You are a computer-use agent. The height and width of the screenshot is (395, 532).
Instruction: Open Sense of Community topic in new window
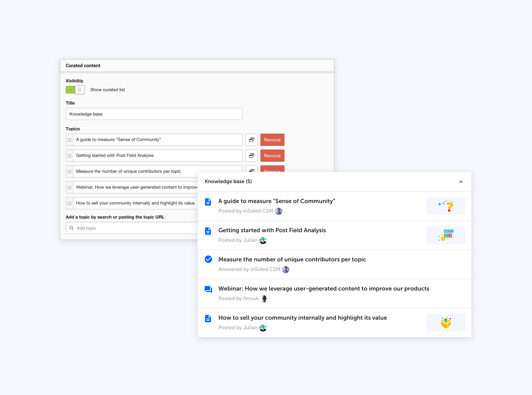251,140
